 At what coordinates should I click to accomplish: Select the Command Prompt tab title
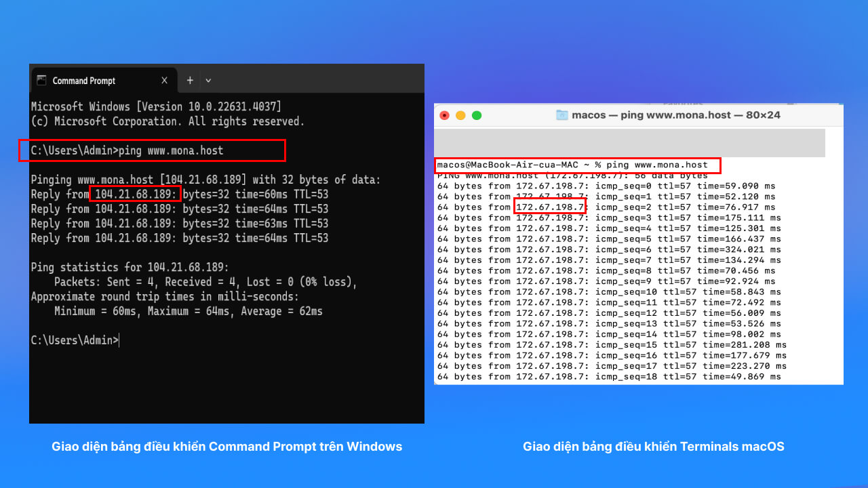[84, 81]
